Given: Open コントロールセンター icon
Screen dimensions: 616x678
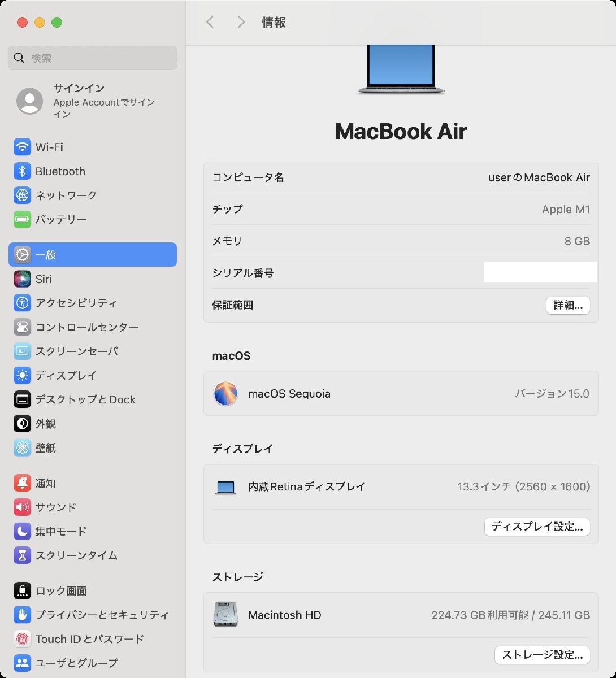Looking at the screenshot, I should [x=22, y=327].
